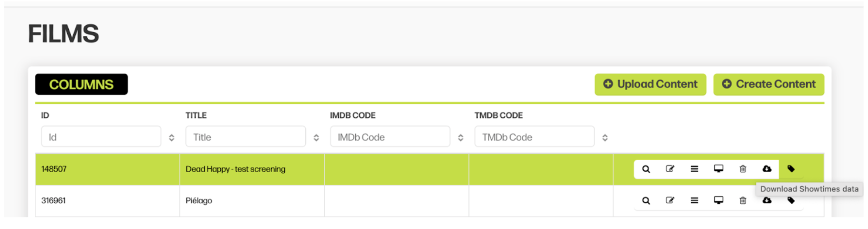Toggle sort arrows for Title column
Viewport: 868px width, 229px height.
(x=316, y=138)
